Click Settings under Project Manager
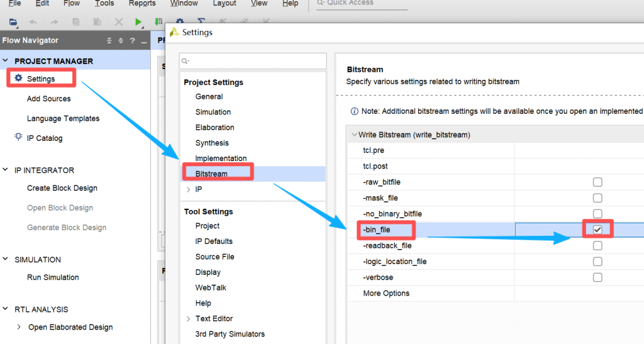The image size is (644, 344). pos(41,79)
